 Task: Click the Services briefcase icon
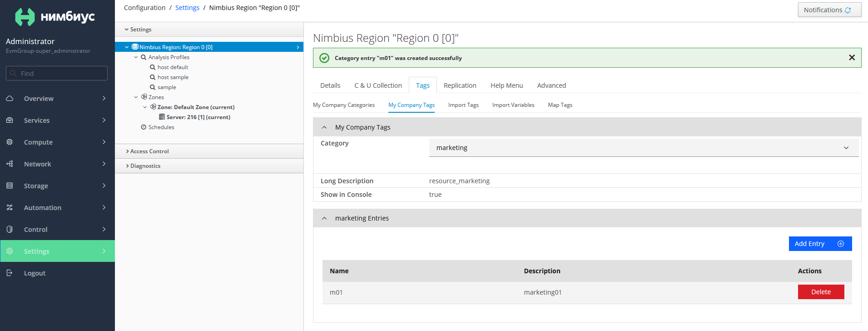point(10,120)
